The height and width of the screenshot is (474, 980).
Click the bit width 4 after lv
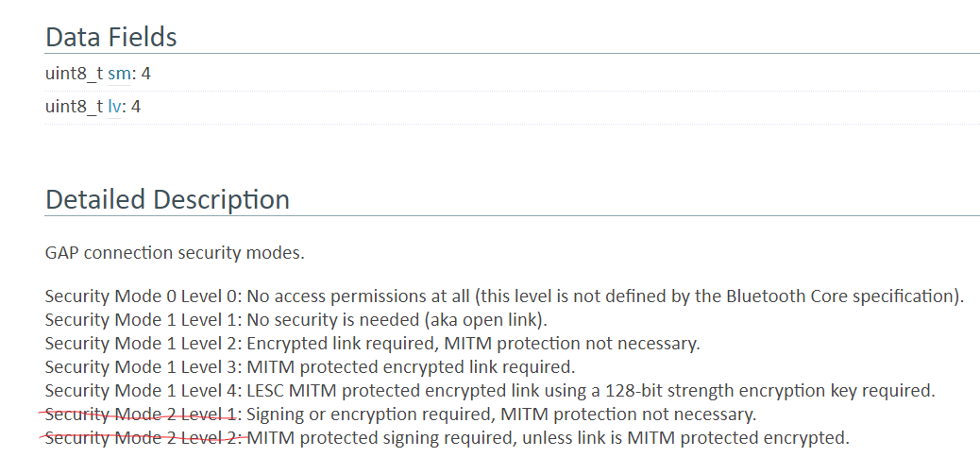click(x=136, y=107)
